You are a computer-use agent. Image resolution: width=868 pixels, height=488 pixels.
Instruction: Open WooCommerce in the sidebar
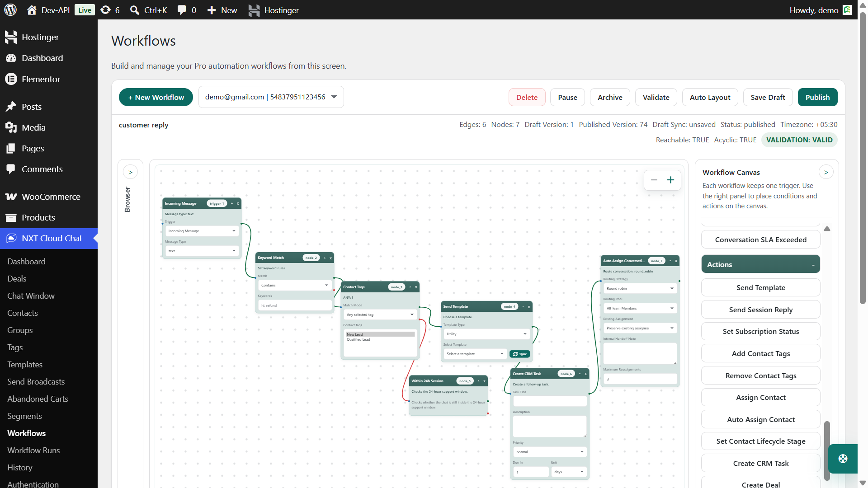click(x=49, y=197)
